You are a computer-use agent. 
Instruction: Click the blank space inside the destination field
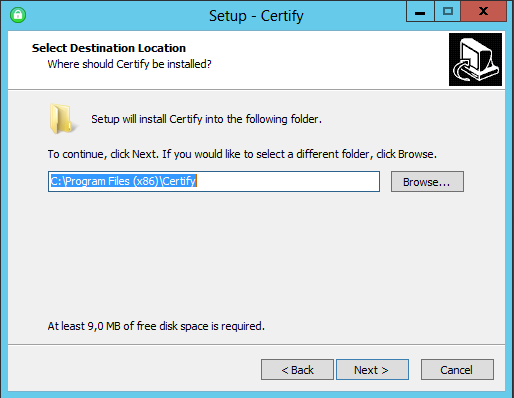click(287, 182)
